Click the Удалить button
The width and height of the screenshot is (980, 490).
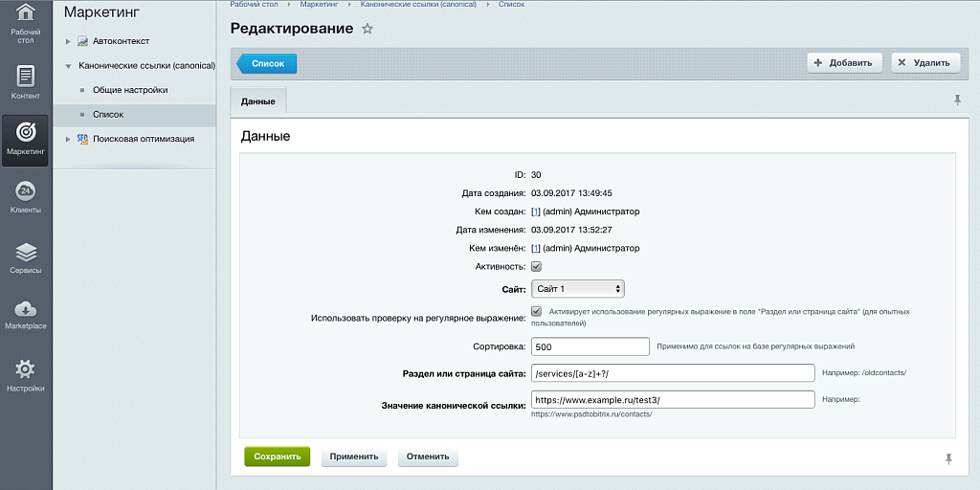(x=925, y=63)
